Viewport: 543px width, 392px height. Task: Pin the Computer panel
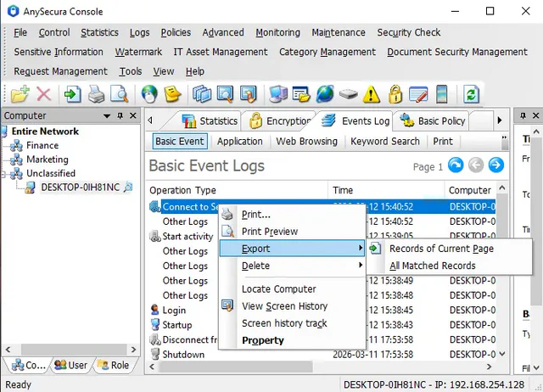pos(120,115)
